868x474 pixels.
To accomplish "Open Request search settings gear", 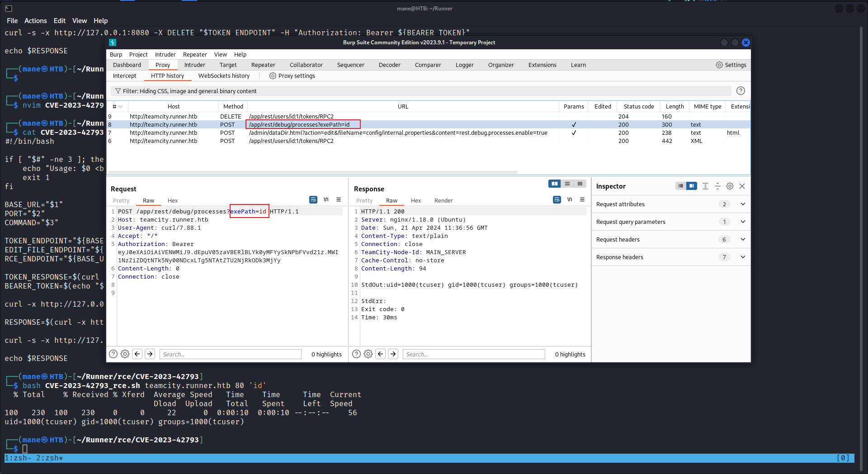I will (125, 354).
